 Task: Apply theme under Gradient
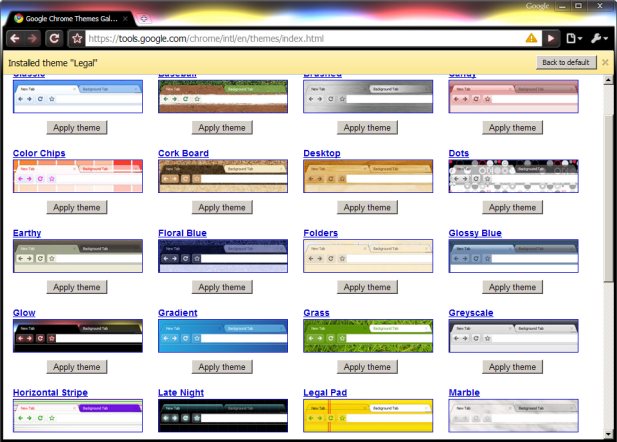click(x=222, y=367)
